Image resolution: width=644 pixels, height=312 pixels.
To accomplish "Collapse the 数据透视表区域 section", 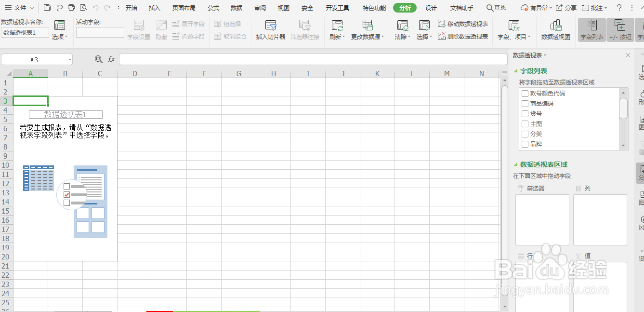I will point(515,164).
